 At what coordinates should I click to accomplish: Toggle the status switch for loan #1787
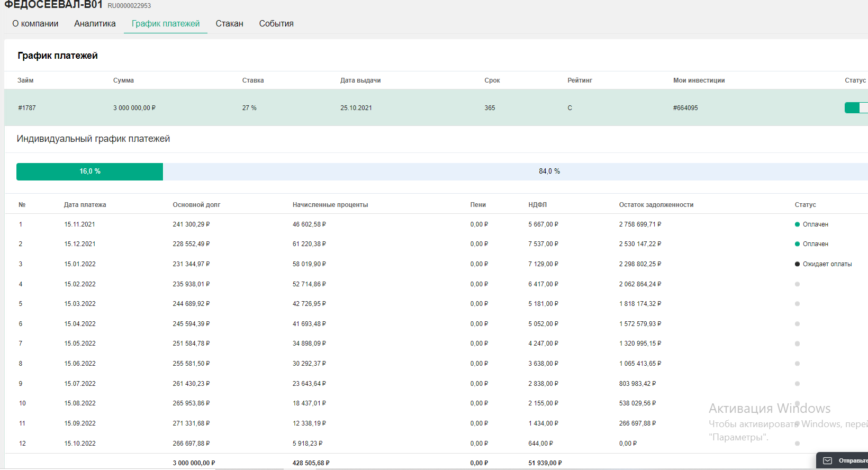point(856,108)
